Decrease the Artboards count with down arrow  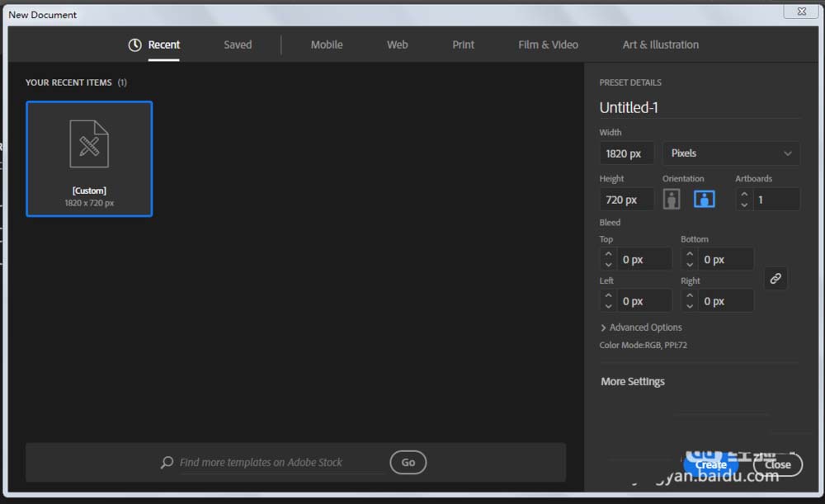(x=744, y=205)
